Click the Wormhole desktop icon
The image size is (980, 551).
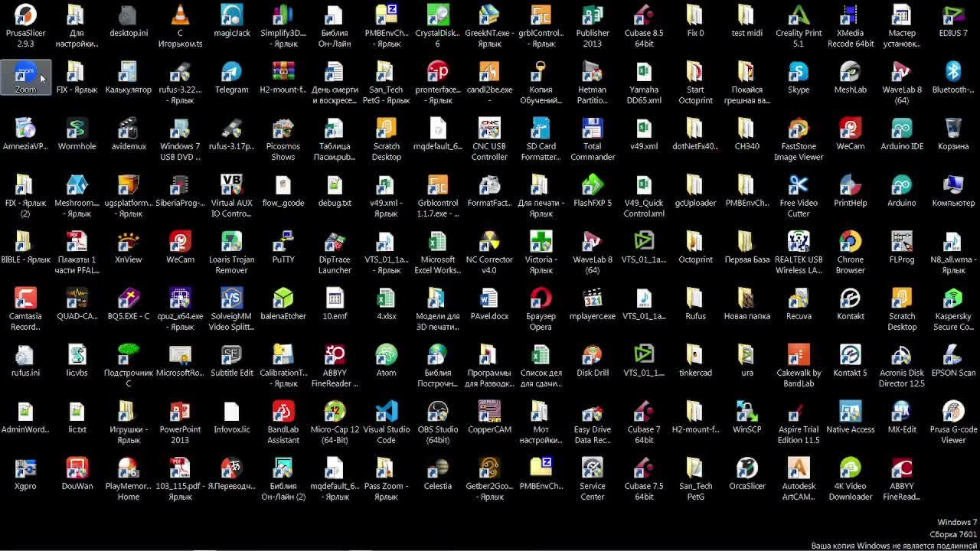tap(77, 128)
